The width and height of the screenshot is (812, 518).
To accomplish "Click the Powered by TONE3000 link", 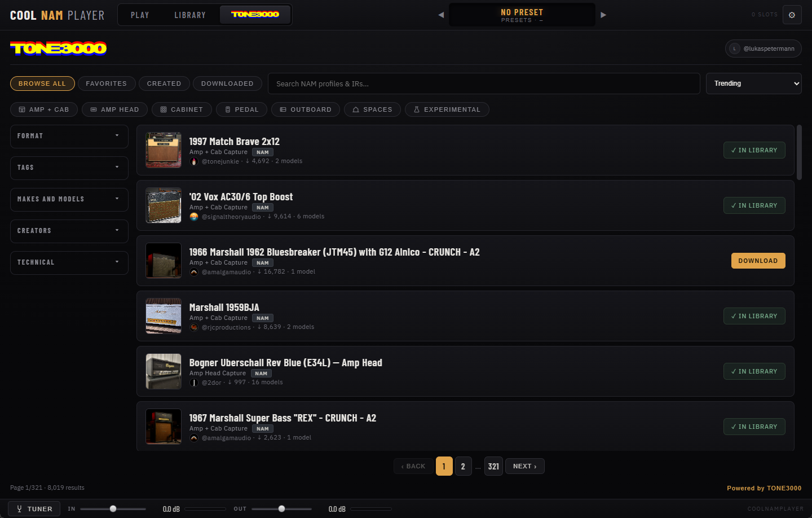I will pos(764,488).
